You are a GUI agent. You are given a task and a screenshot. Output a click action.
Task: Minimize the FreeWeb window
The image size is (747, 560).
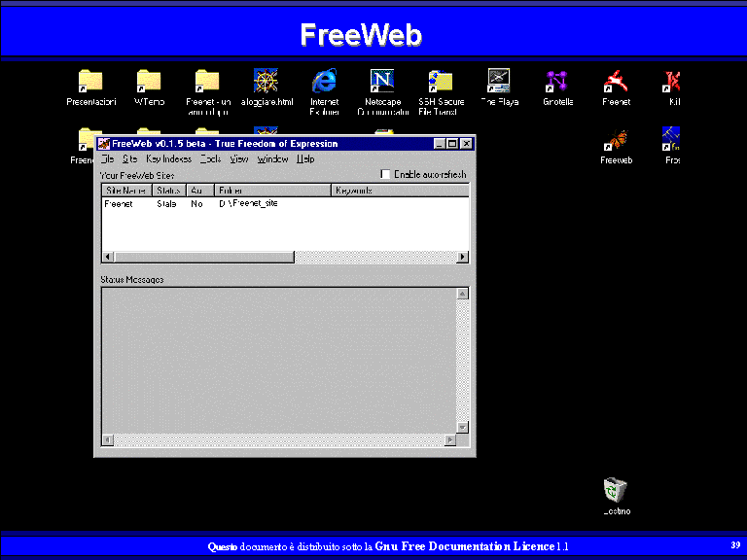tap(440, 143)
